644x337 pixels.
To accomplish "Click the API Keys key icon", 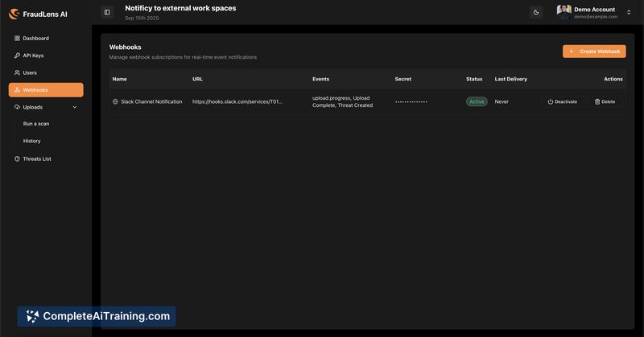I will tap(17, 55).
